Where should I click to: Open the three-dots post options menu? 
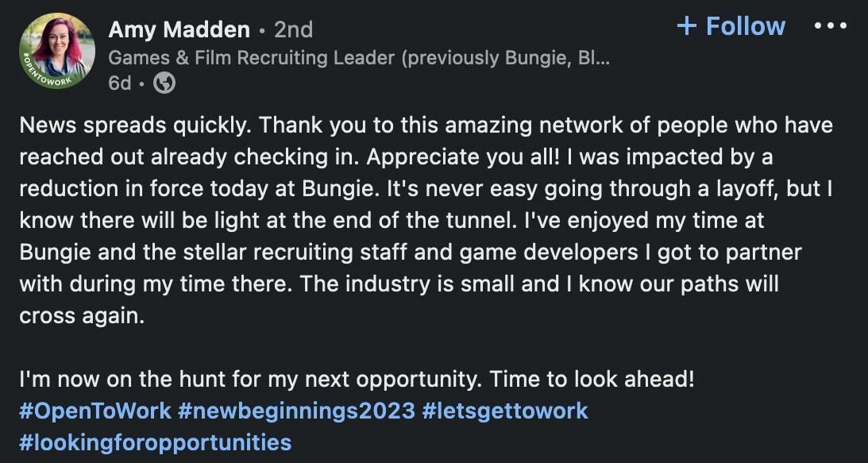[x=831, y=26]
